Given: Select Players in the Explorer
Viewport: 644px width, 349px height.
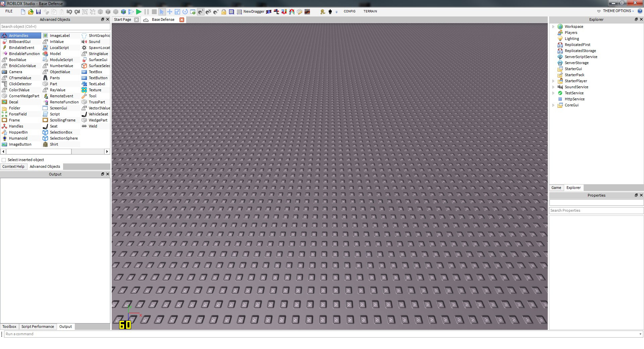Looking at the screenshot, I should [571, 33].
